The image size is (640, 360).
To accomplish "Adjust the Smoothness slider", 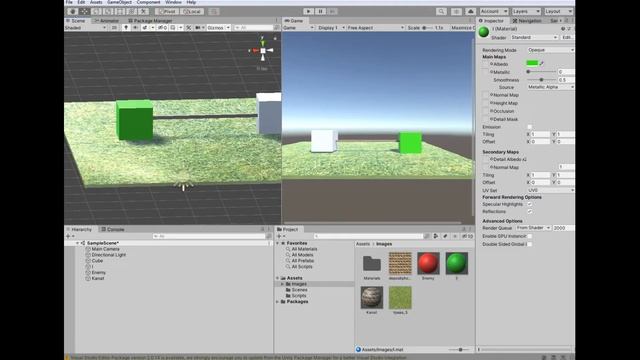I will click(x=541, y=80).
